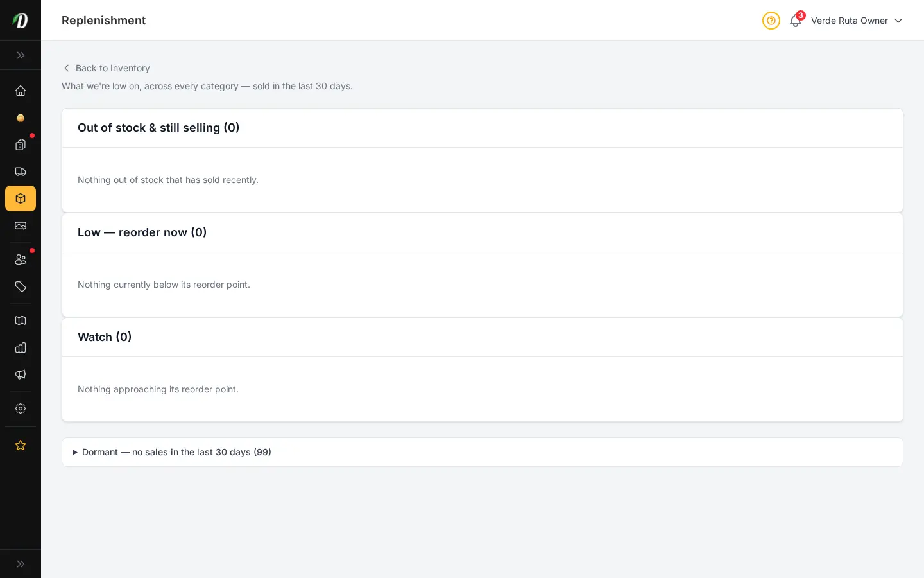This screenshot has width=924, height=578.
Task: Expand sidebar using top double-chevron
Action: 21,55
